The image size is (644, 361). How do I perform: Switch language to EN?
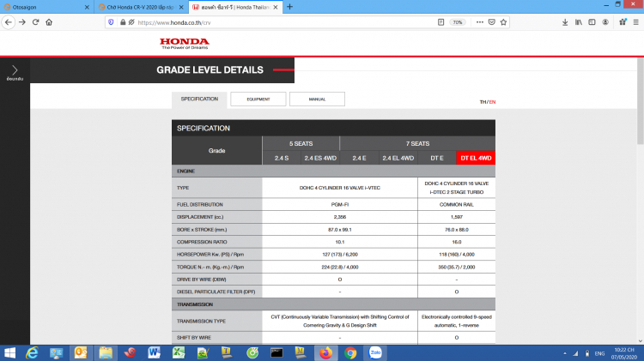(x=492, y=102)
